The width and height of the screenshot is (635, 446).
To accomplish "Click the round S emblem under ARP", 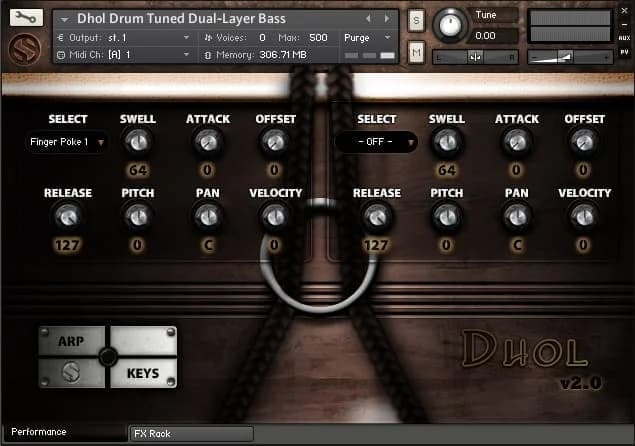I will [71, 373].
